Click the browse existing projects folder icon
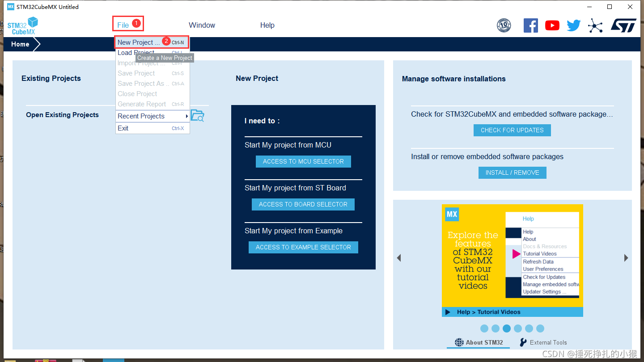The height and width of the screenshot is (362, 644). click(197, 116)
